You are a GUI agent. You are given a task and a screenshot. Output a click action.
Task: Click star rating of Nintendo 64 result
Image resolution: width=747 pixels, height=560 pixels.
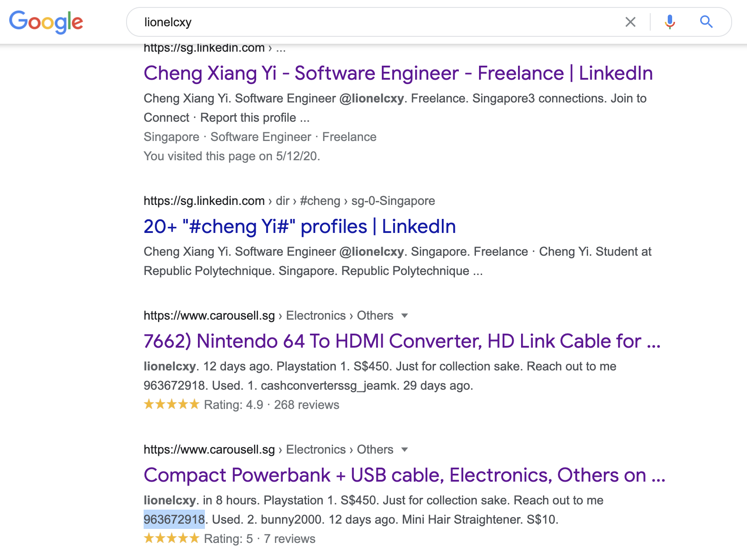[x=172, y=404]
